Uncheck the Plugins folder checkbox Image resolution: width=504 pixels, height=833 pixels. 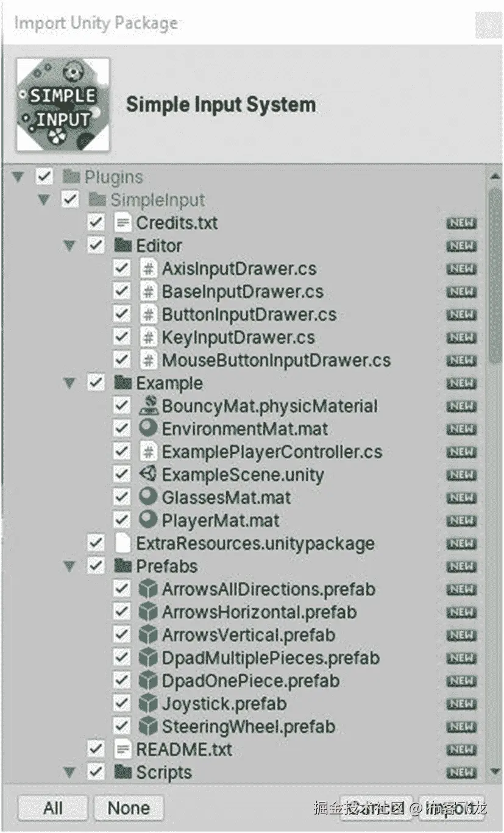[x=44, y=176]
